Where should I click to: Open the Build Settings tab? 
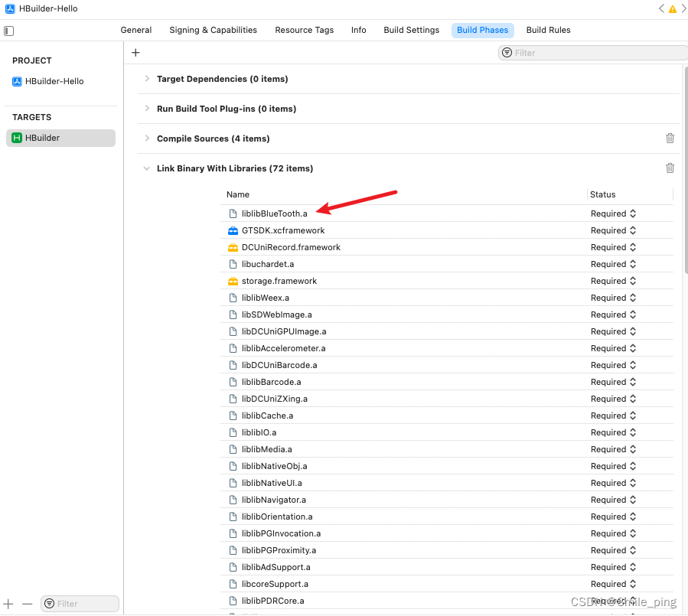point(411,30)
